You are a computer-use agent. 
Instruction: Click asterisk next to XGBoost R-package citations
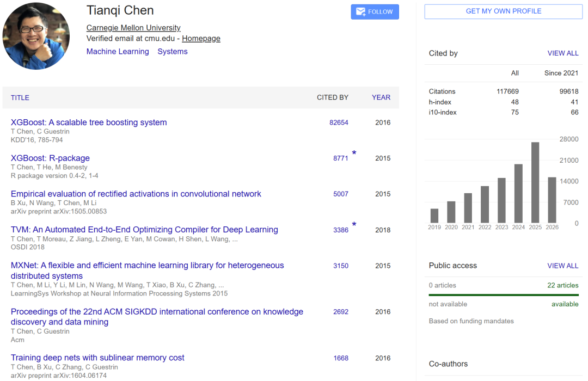pos(354,153)
